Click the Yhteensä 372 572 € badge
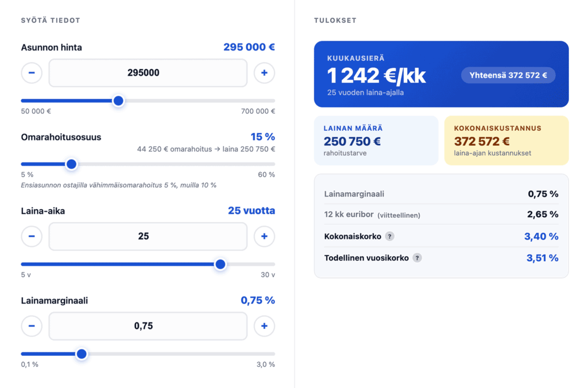This screenshot has width=588, height=388. 508,75
